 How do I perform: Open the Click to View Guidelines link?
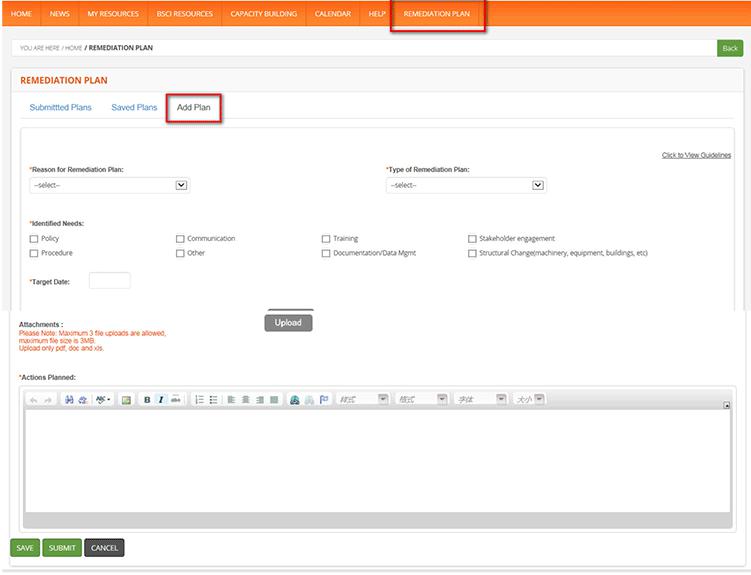(x=696, y=155)
